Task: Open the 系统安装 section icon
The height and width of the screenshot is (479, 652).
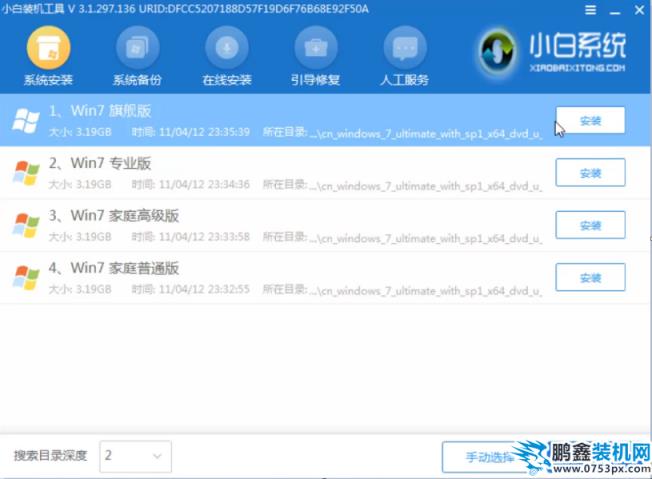Action: pyautogui.click(x=49, y=47)
